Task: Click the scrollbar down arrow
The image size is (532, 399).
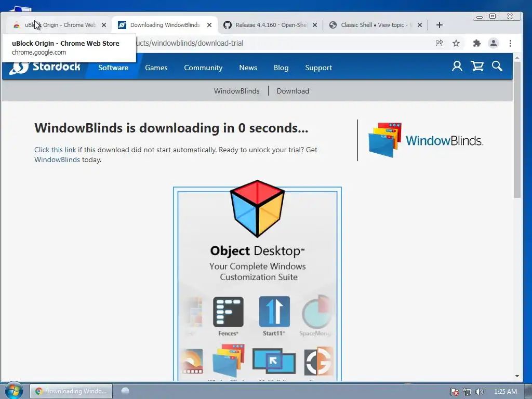Action: coord(517,376)
